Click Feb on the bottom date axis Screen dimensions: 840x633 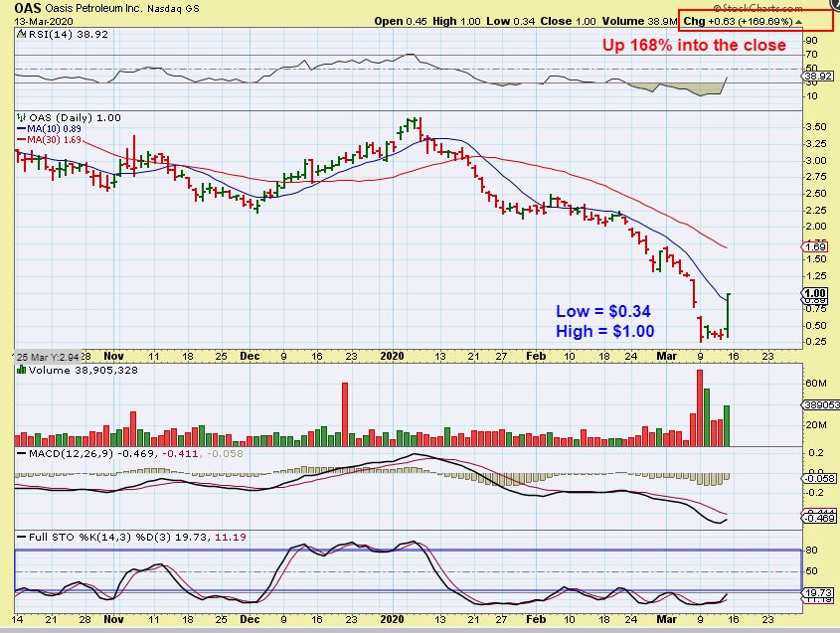[x=536, y=619]
